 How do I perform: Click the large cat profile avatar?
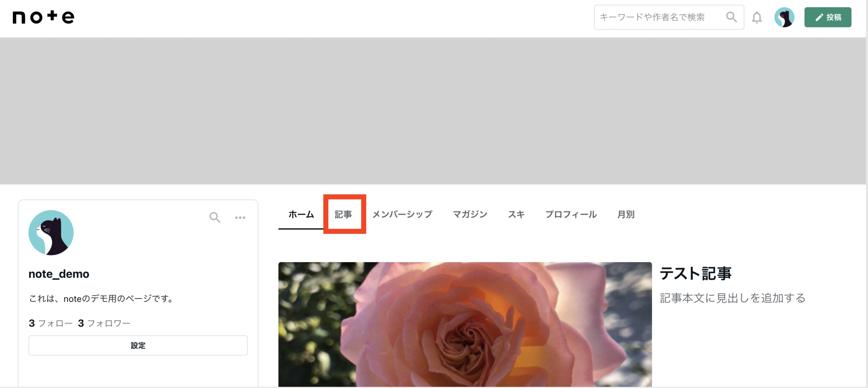[x=51, y=233]
